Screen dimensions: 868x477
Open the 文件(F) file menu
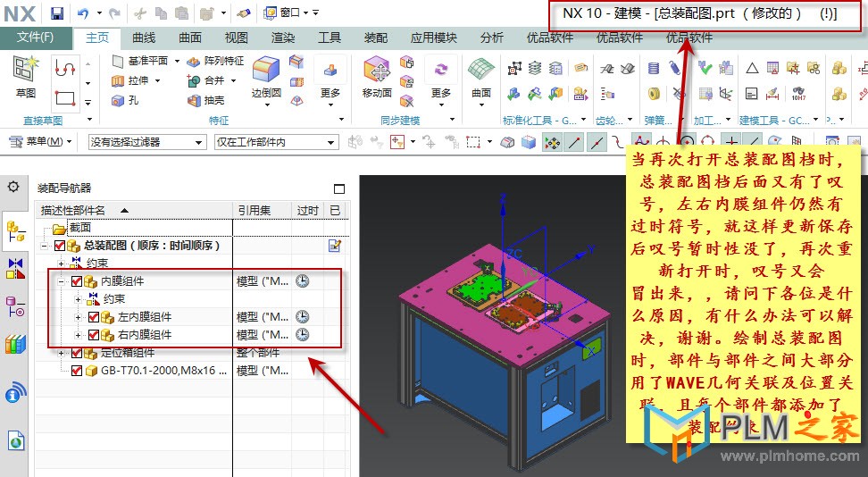(36, 38)
